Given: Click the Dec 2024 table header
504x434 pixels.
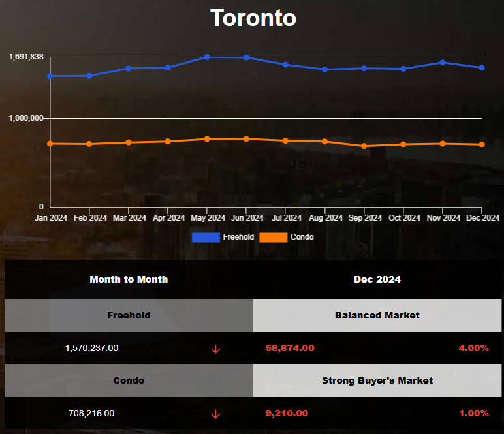Looking at the screenshot, I should click(377, 279).
